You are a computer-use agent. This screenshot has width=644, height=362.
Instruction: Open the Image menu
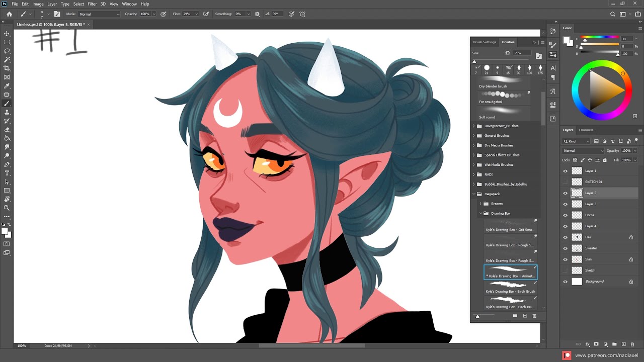pos(38,4)
